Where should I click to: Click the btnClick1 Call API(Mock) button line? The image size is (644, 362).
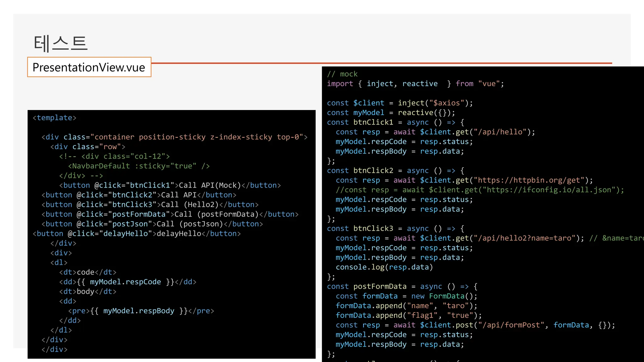click(170, 185)
